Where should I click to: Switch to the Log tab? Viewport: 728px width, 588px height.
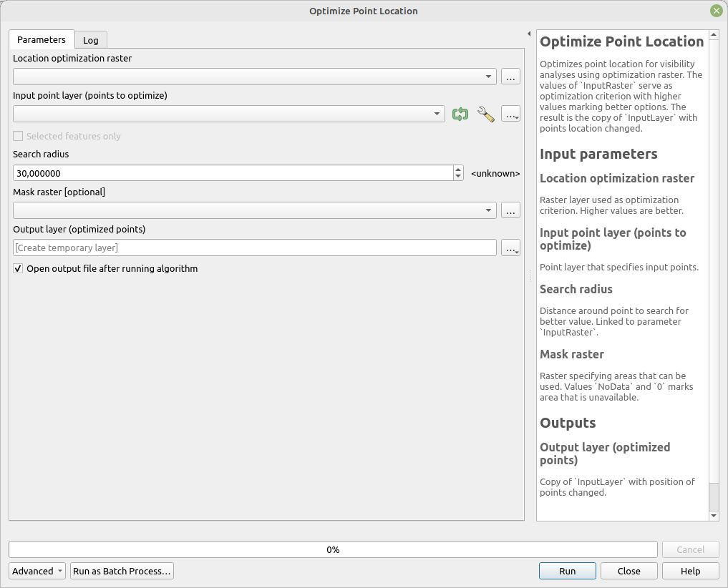90,40
